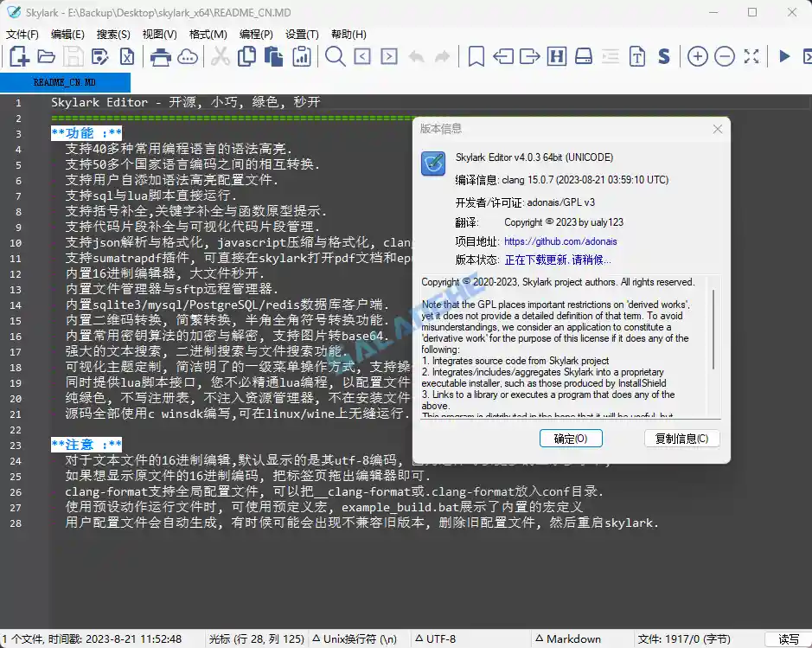
Task: Switch to hex editing via the H icon
Action: [557, 55]
